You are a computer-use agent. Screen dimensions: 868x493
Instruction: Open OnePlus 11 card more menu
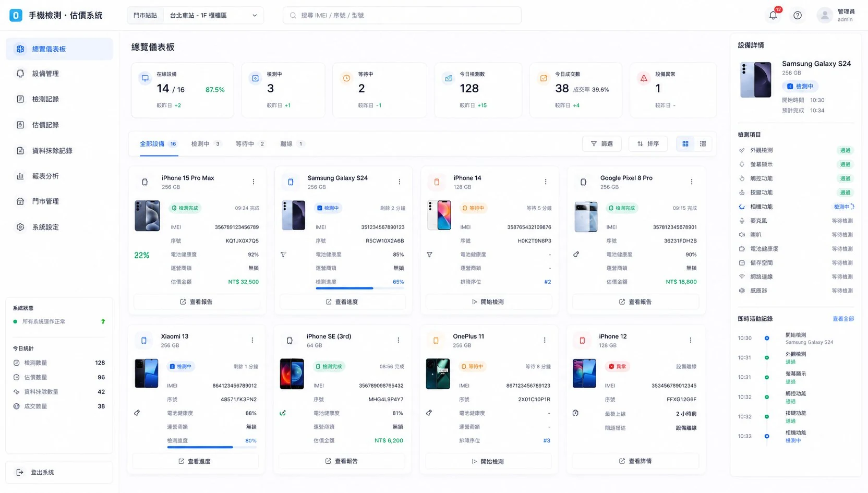point(545,340)
